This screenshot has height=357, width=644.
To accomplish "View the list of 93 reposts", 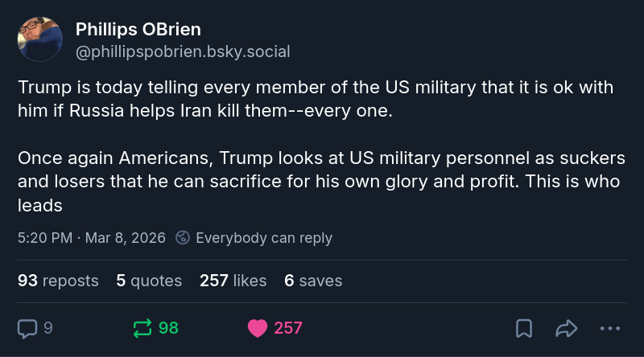I will coord(58,281).
